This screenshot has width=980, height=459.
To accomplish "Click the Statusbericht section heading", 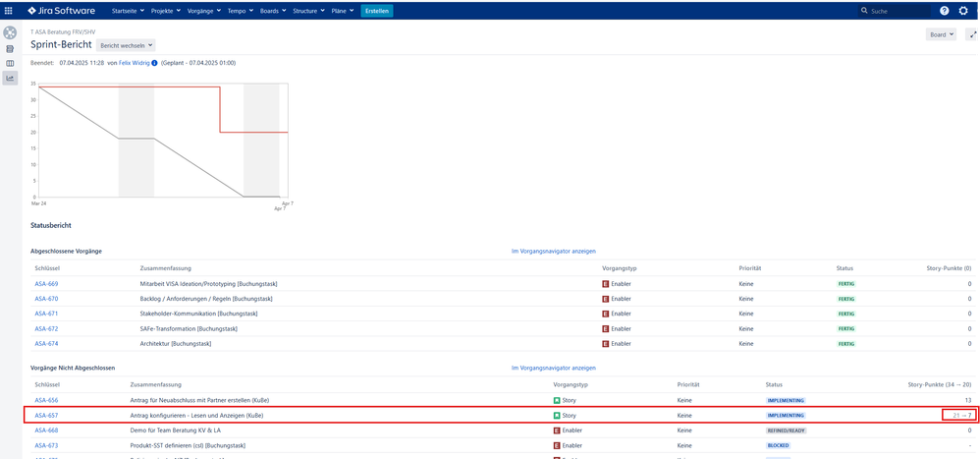I will 52,224.
